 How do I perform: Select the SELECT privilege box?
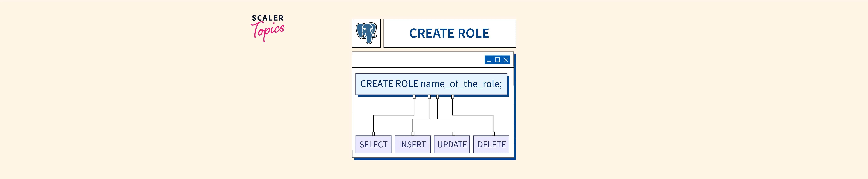point(373,145)
